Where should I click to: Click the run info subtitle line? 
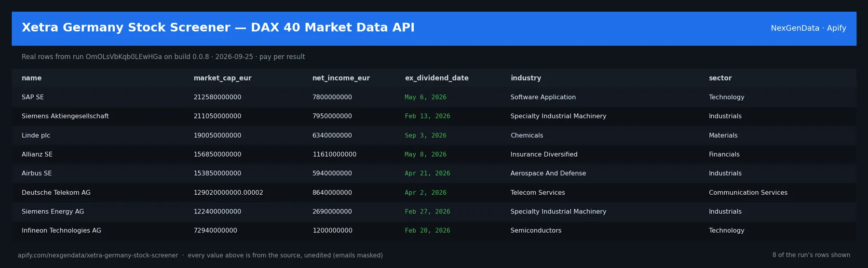163,57
